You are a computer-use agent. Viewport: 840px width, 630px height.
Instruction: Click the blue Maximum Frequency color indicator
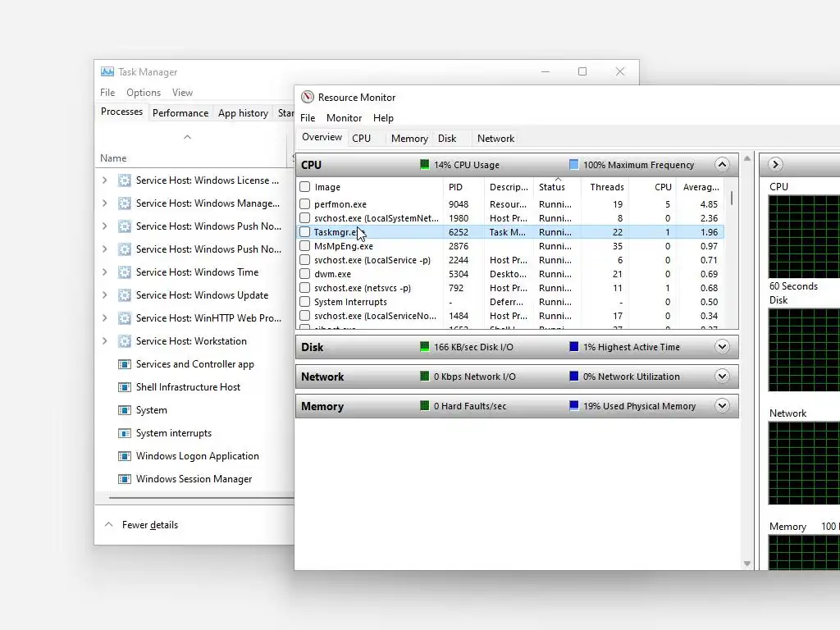(573, 164)
